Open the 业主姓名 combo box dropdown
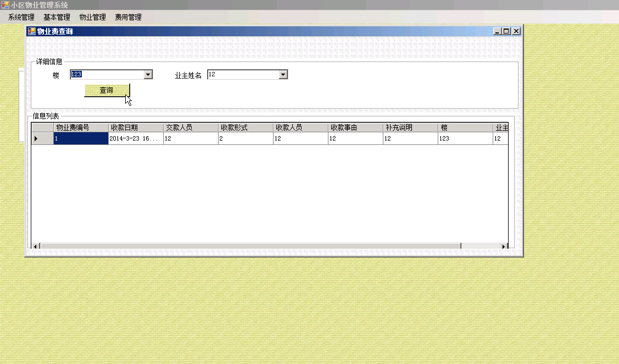Screen dimensions: 619x364 283,74
